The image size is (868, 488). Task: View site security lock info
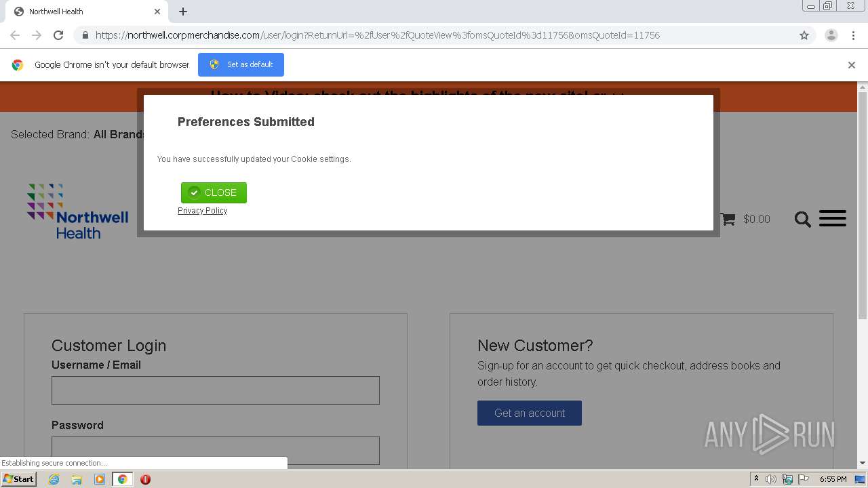(85, 35)
